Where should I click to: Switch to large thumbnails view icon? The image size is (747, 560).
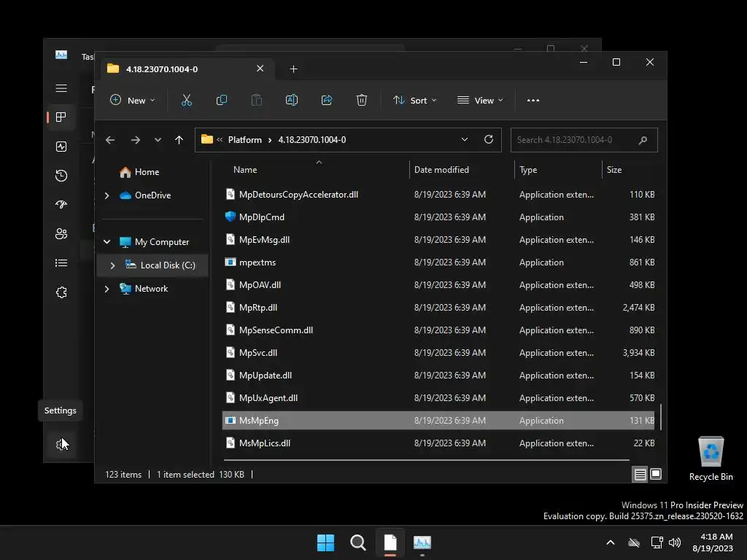point(656,474)
